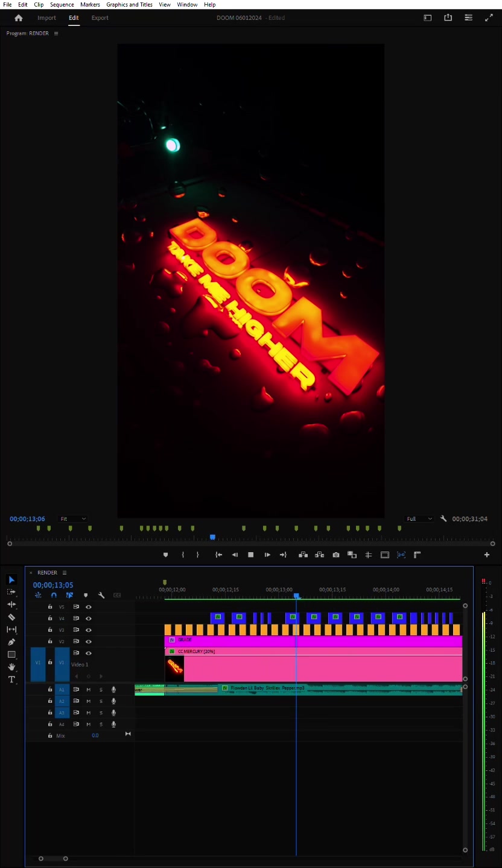Toggle Snap in Timeline magnet
This screenshot has width=502, height=868.
tap(54, 595)
